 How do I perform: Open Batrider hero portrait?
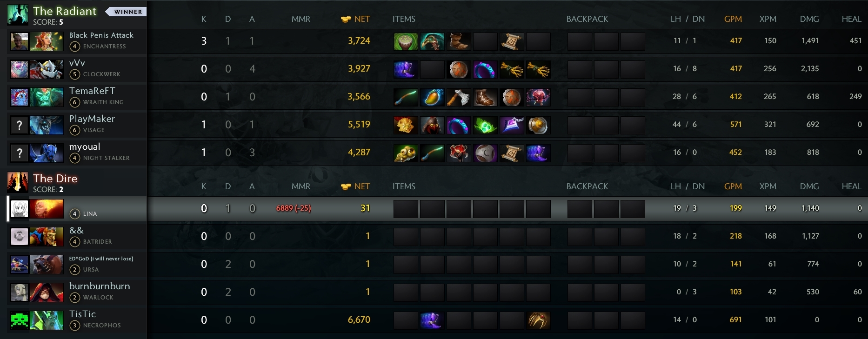coord(47,237)
